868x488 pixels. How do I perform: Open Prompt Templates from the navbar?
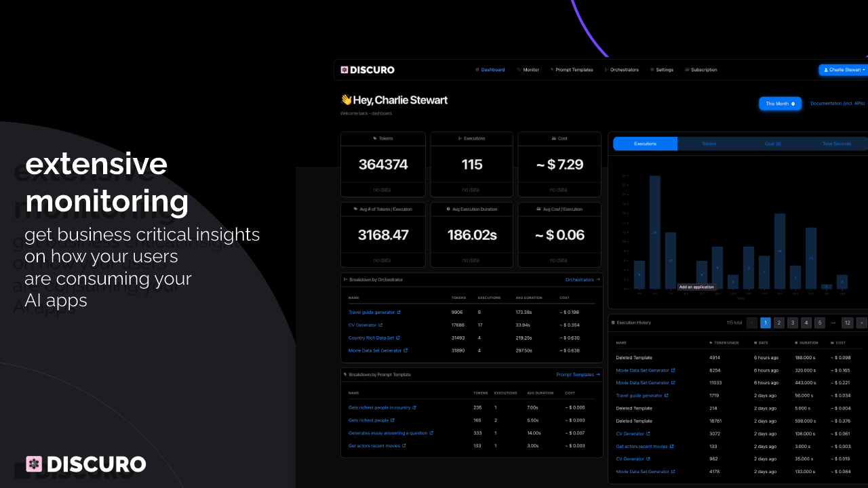pyautogui.click(x=572, y=70)
